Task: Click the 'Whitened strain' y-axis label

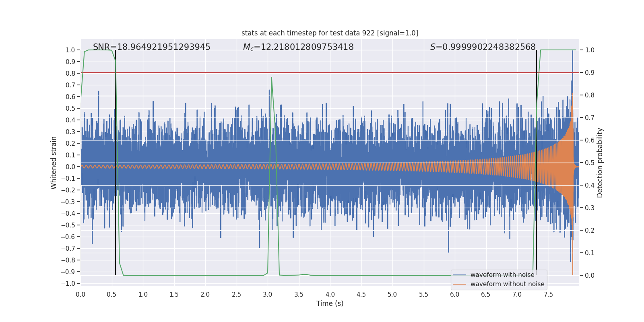Action: 54,163
